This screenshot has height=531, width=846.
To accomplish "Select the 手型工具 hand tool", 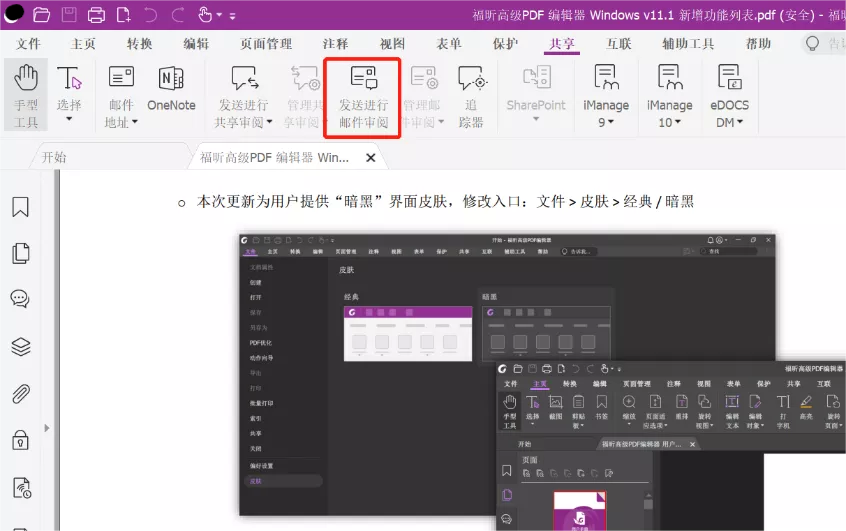I will (x=26, y=95).
